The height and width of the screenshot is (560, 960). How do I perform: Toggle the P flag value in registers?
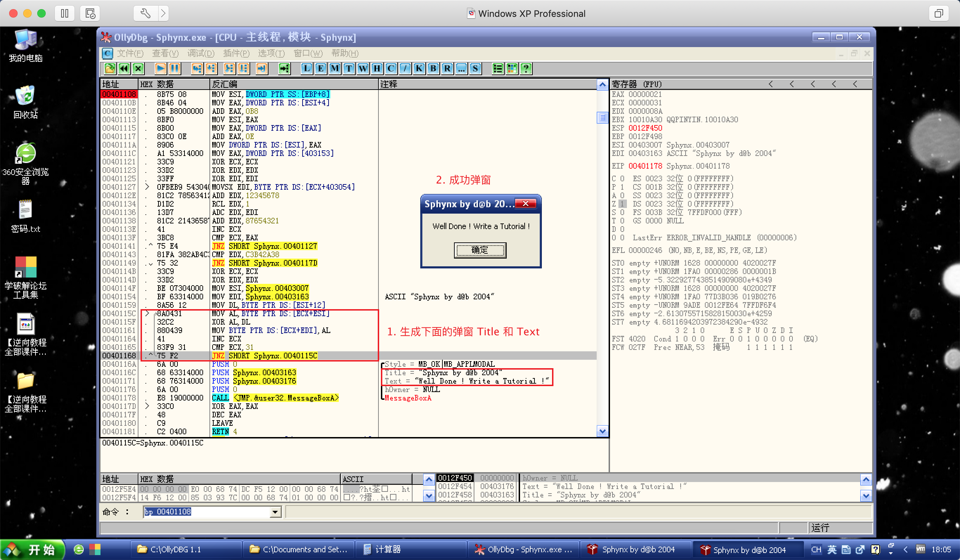(x=622, y=187)
